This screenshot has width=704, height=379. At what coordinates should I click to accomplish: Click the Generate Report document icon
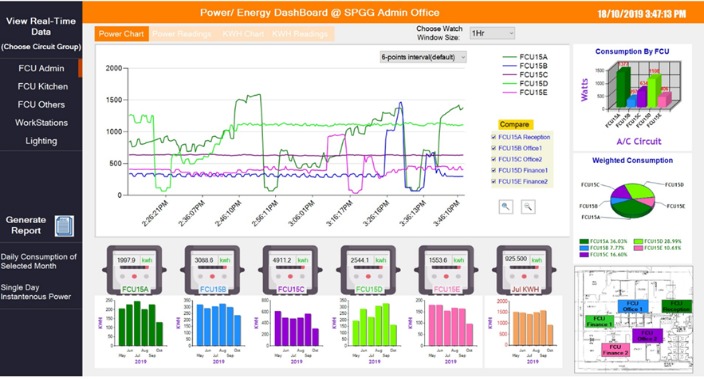coord(64,226)
